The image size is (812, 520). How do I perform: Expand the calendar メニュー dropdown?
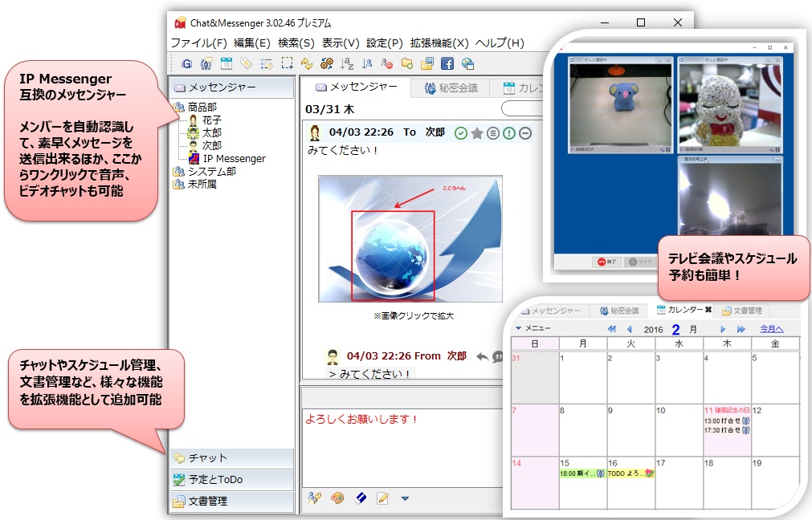tap(533, 328)
